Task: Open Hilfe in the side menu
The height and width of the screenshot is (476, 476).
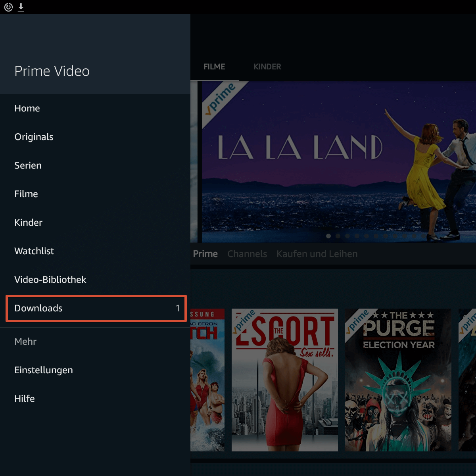Action: coord(95,399)
